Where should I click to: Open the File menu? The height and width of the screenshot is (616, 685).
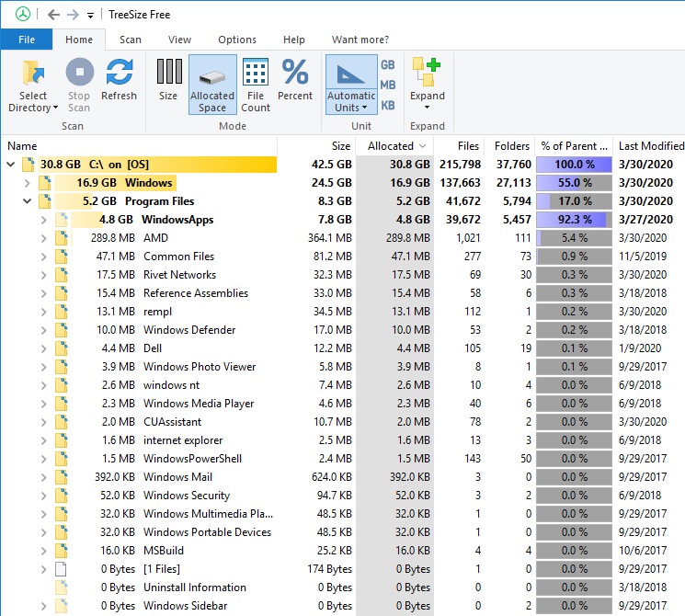[x=27, y=40]
